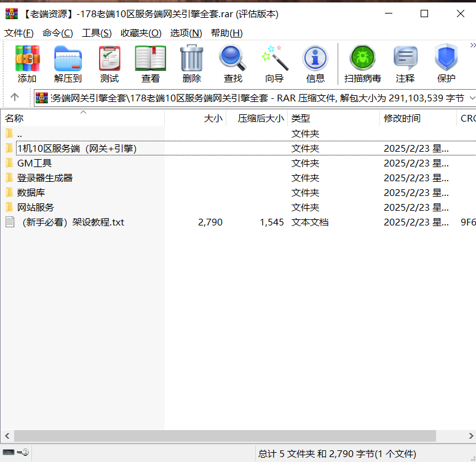Click the folder icon beside GM工具
476x462 pixels.
[9, 163]
